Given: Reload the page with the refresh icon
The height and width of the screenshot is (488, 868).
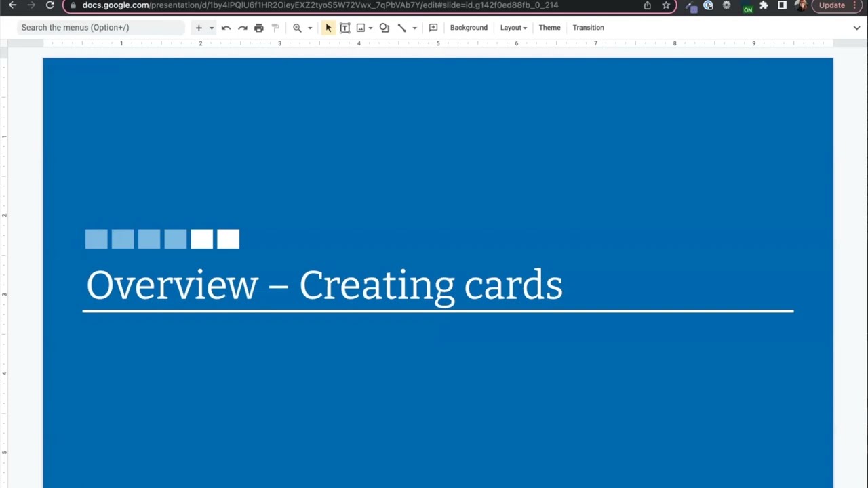Looking at the screenshot, I should coord(50,5).
